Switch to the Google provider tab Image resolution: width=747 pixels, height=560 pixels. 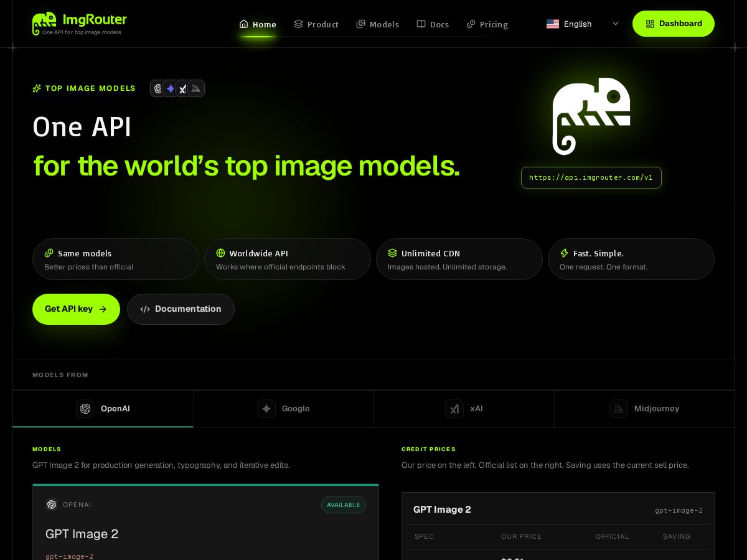pyautogui.click(x=283, y=409)
